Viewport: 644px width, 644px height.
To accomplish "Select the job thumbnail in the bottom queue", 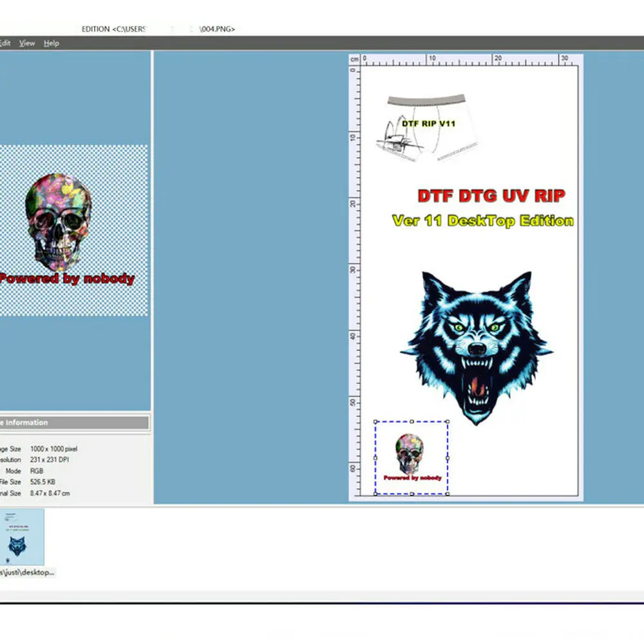I will pos(22,537).
